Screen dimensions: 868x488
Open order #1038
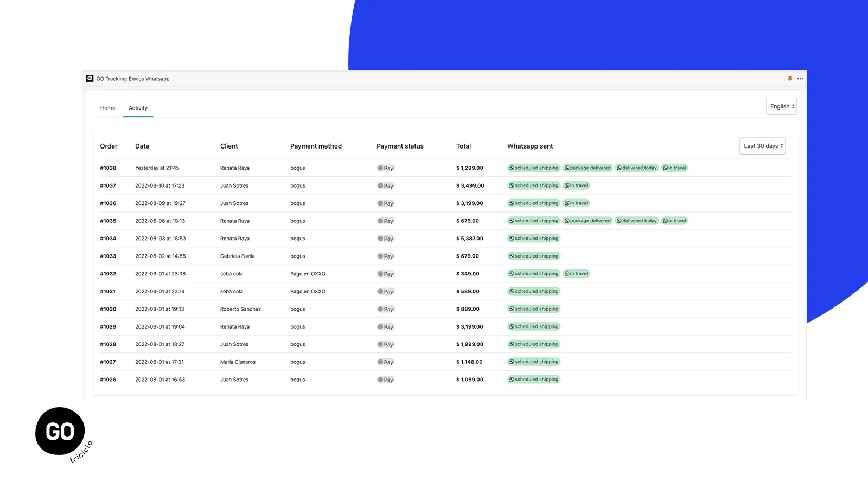(108, 168)
